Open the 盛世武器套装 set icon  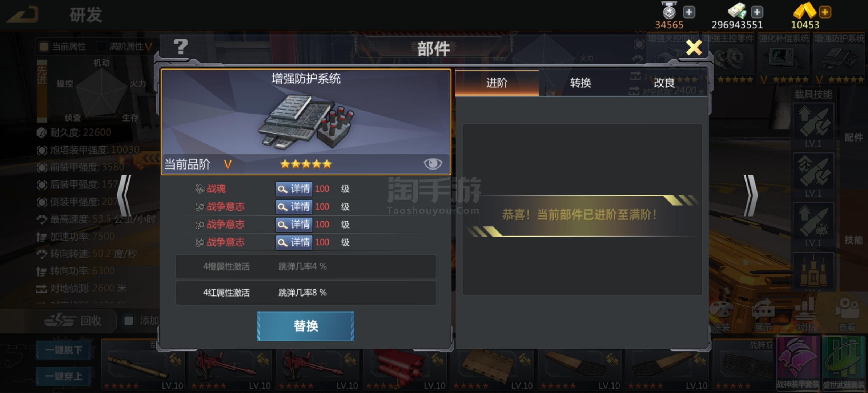844,363
